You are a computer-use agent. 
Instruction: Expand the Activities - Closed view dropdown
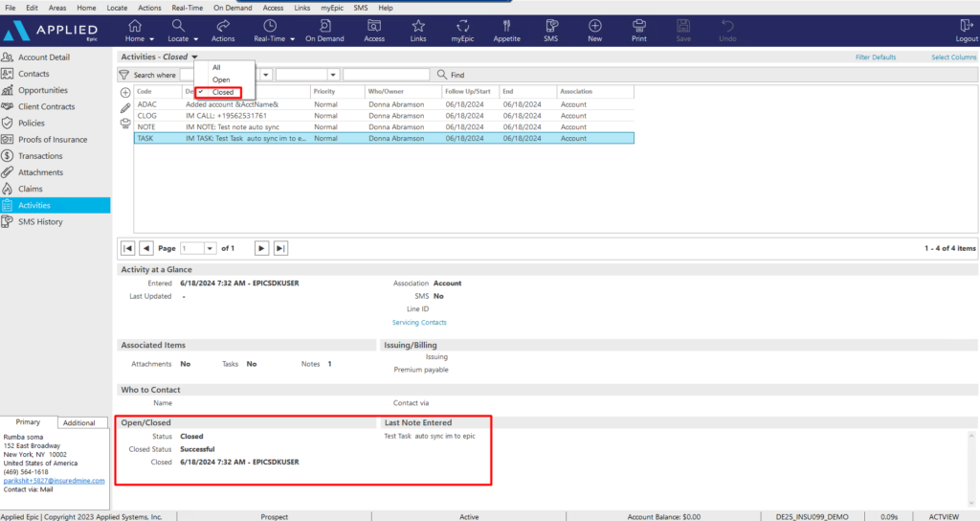[194, 57]
